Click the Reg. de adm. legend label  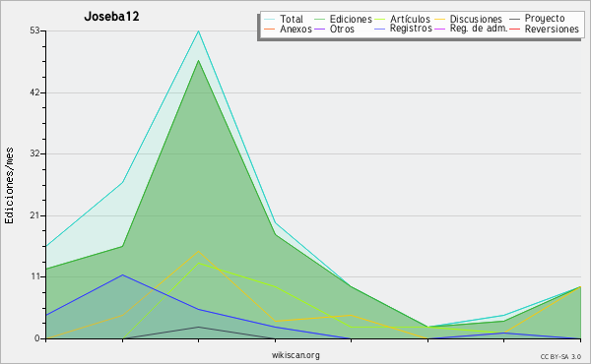click(x=479, y=29)
